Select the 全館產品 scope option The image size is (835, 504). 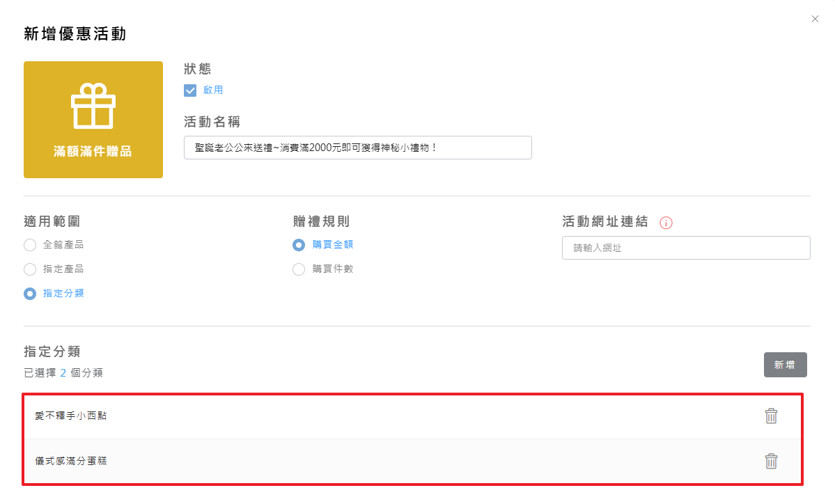point(30,245)
